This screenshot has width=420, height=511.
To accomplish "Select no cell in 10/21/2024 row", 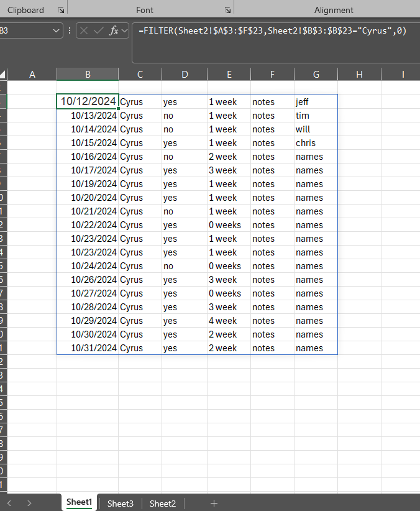I will pyautogui.click(x=185, y=211).
